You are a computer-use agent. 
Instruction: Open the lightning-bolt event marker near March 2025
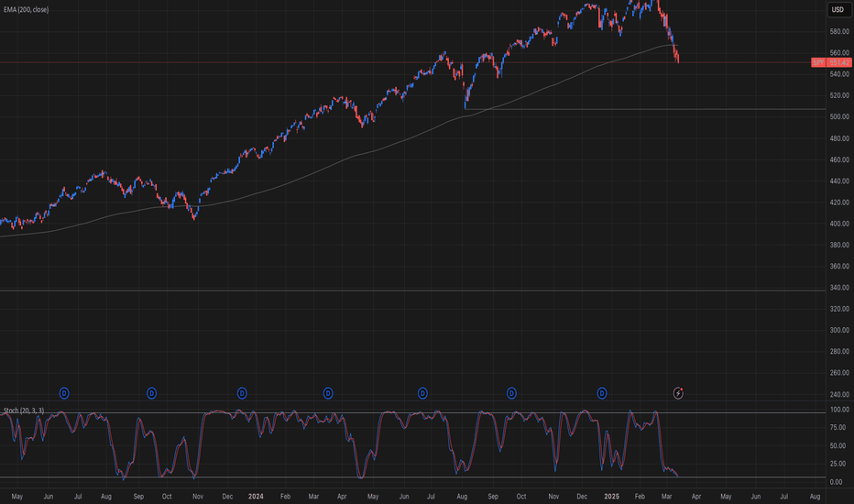(x=678, y=393)
